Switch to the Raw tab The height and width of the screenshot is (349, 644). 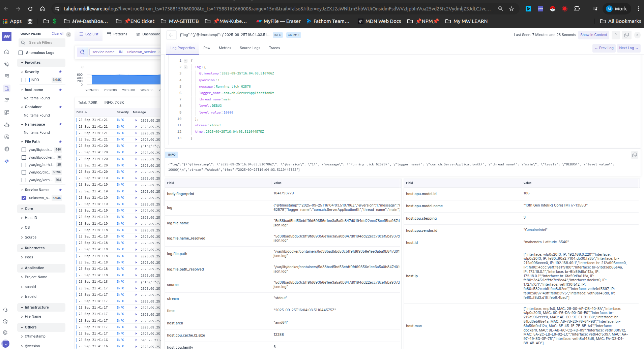pos(207,48)
